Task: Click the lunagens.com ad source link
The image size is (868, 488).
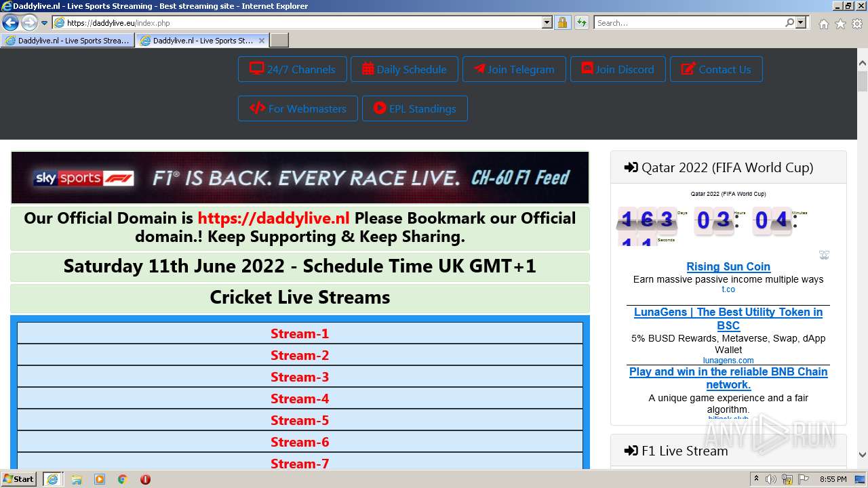Action: [x=728, y=361]
